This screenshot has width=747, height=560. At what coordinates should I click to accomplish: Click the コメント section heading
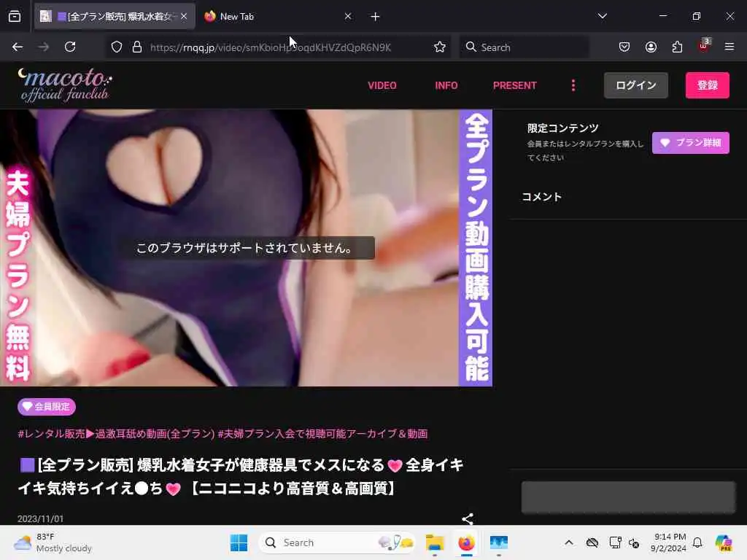(x=542, y=197)
